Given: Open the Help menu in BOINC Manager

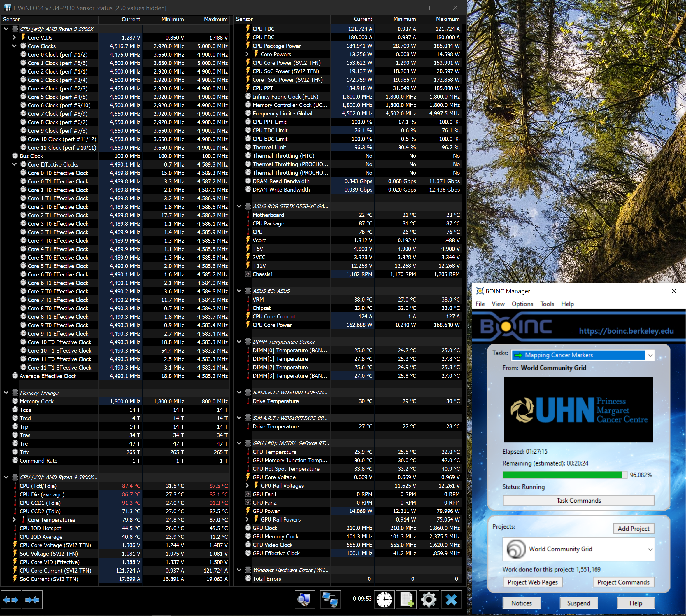Looking at the screenshot, I should [567, 304].
